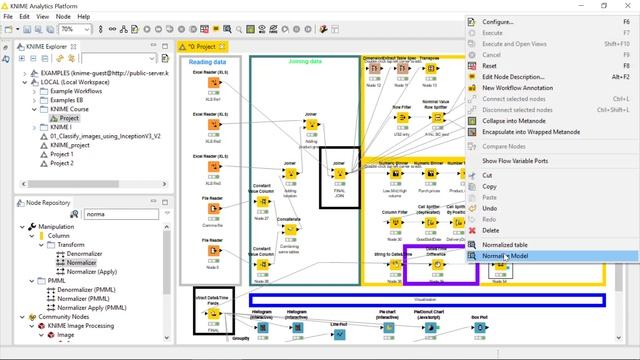Click the New workflow toolbar icon

pos(8,29)
